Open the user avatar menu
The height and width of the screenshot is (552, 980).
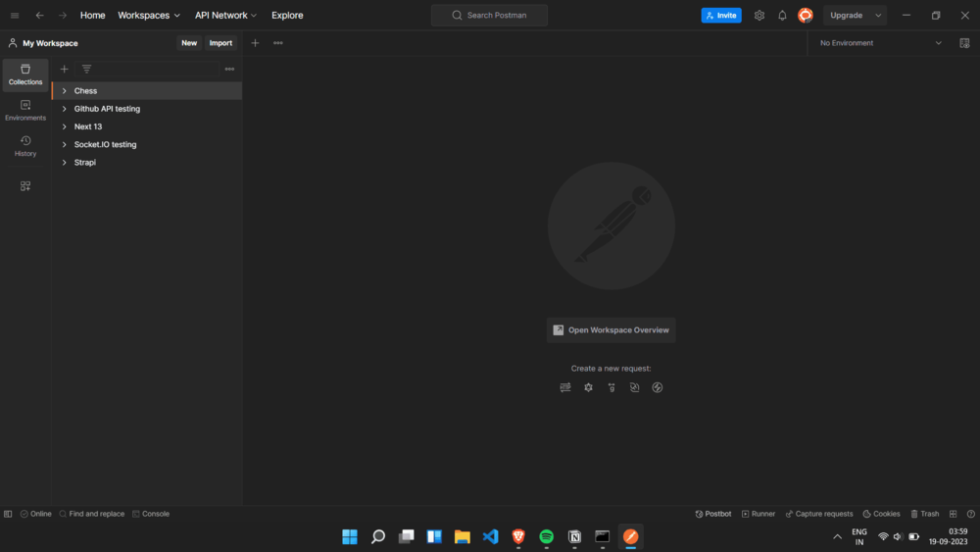click(x=806, y=15)
